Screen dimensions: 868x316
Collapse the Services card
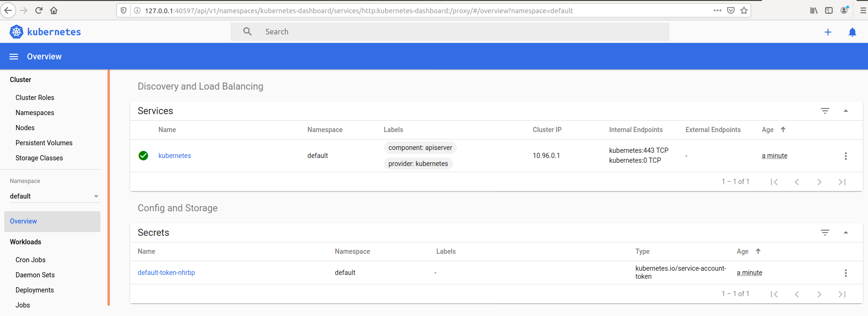coord(846,111)
